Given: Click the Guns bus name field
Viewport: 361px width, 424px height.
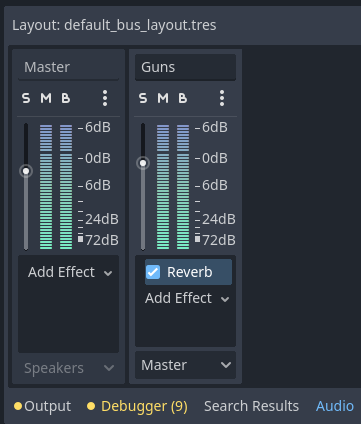Looking at the screenshot, I should (x=186, y=67).
